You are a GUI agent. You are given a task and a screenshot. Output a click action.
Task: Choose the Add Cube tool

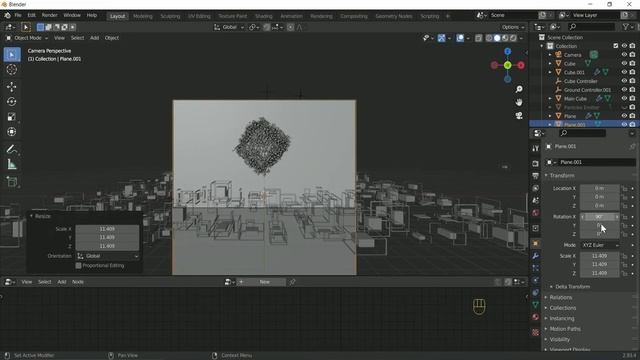12,182
